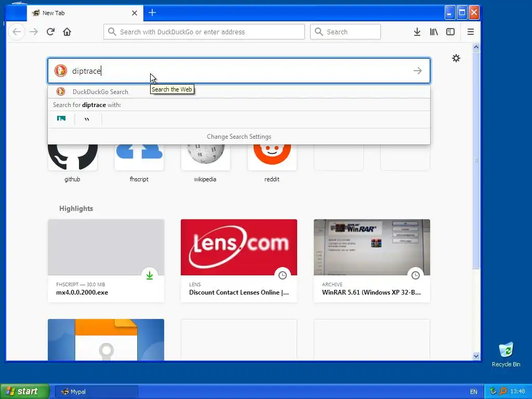Open the WinRAR 5.61 highlight card

[x=372, y=261]
